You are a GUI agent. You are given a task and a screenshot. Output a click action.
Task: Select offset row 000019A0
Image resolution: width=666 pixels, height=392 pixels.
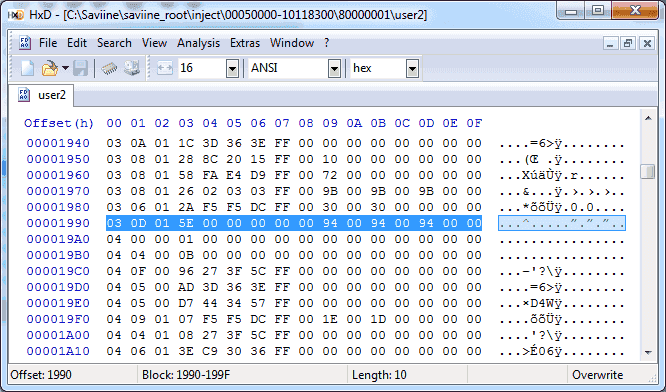(x=58, y=239)
